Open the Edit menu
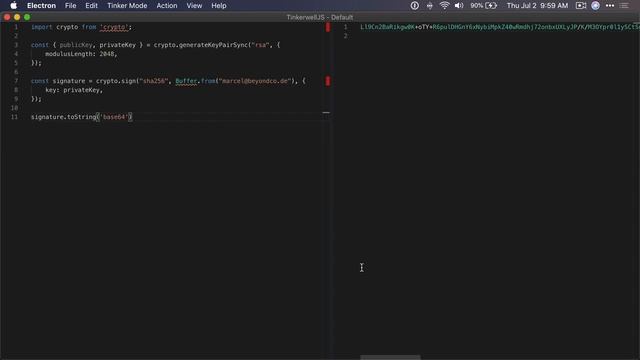Screen dimensions: 640x360 91,6
